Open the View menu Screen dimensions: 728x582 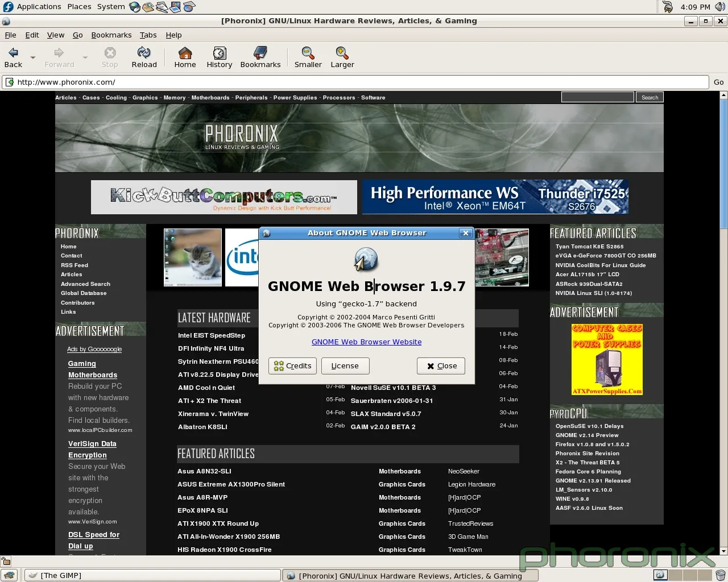pos(56,35)
